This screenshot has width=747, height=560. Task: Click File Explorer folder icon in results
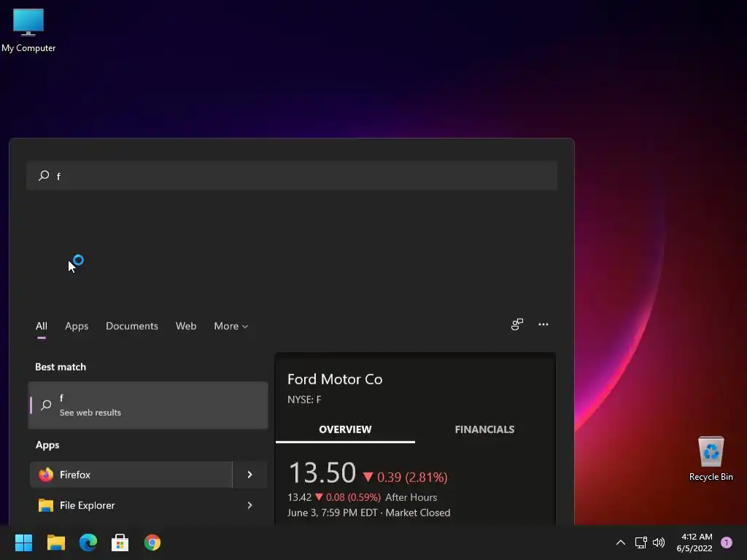(x=46, y=505)
